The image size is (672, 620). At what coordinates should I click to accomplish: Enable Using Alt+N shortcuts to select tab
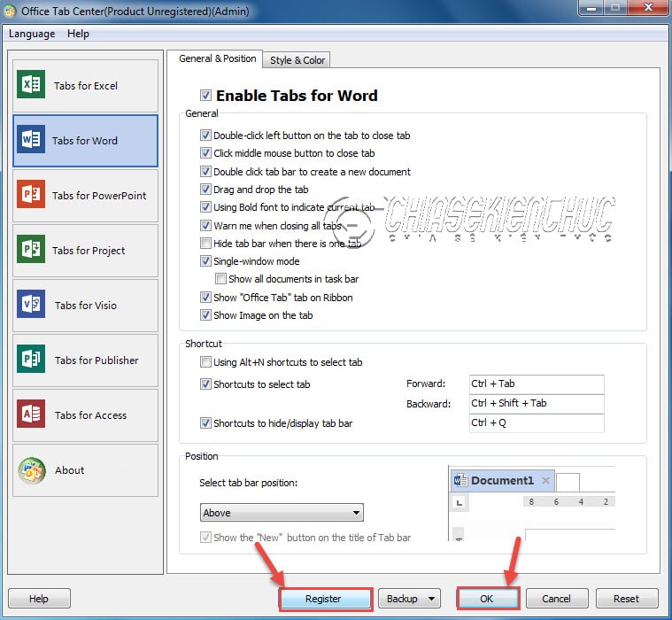205,362
